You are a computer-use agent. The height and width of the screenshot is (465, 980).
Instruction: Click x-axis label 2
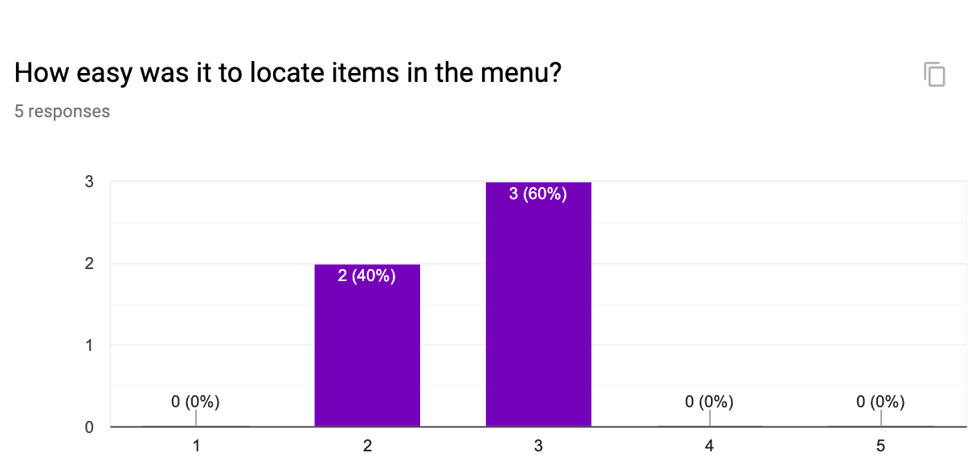click(367, 446)
